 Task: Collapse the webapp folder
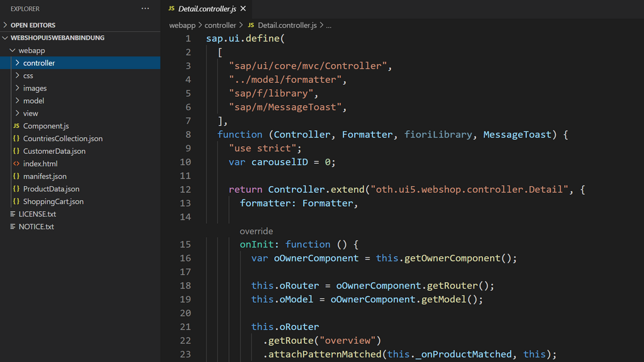[31, 50]
